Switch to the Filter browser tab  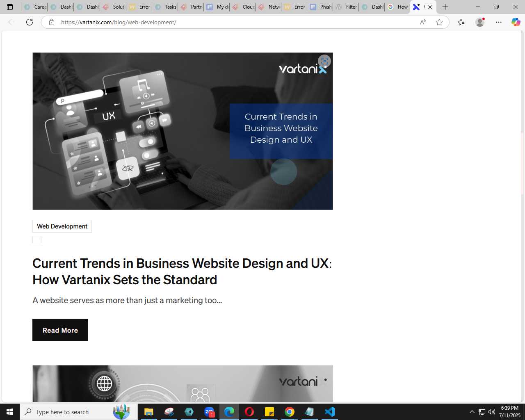pos(347,7)
